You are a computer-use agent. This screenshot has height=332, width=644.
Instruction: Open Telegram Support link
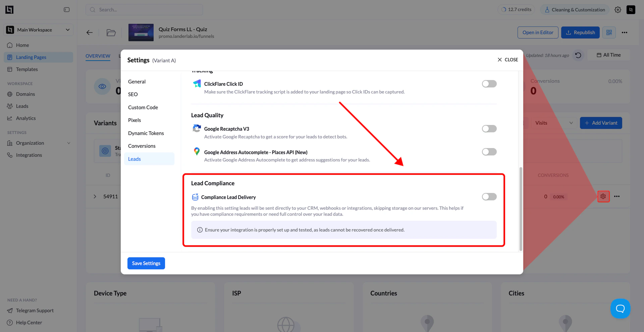pyautogui.click(x=35, y=311)
